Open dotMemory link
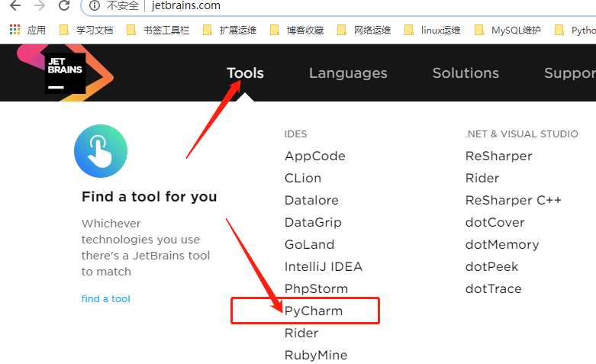This screenshot has width=596, height=364. click(502, 245)
